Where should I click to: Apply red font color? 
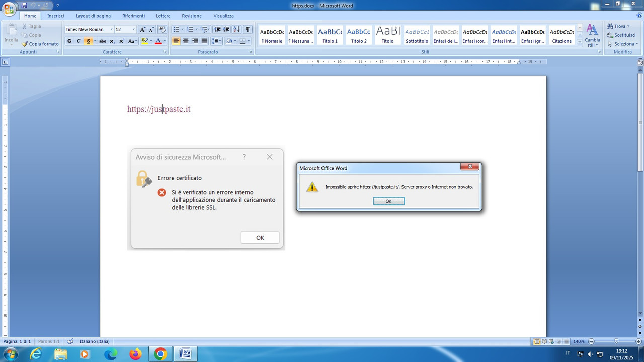coord(158,41)
